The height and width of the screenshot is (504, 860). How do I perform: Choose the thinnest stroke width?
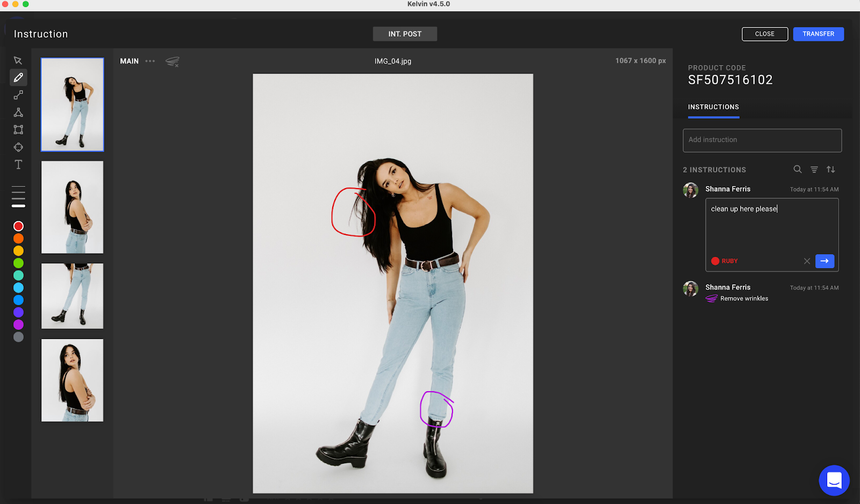click(x=18, y=186)
